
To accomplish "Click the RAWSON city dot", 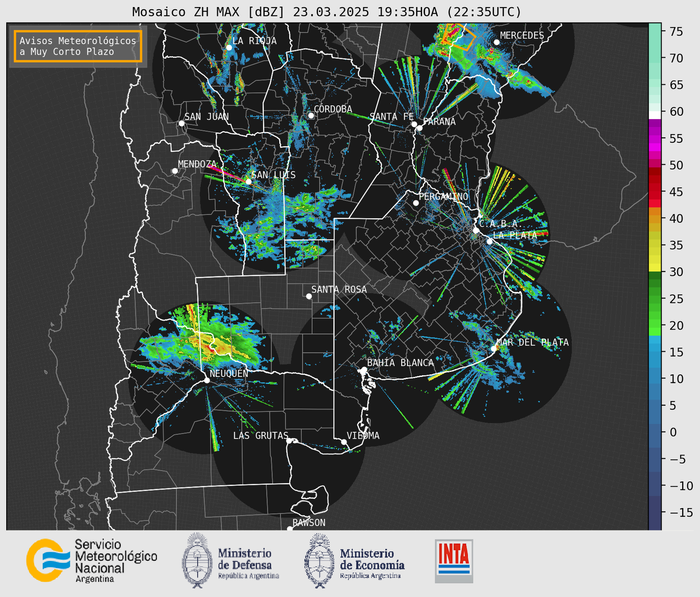I will (290, 528).
